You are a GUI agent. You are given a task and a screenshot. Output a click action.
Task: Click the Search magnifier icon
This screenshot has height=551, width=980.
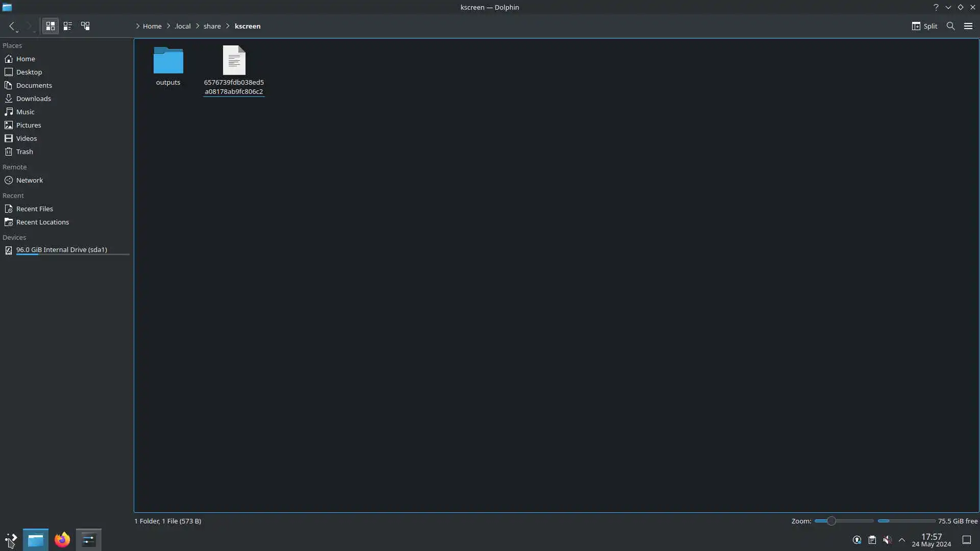[x=950, y=26]
